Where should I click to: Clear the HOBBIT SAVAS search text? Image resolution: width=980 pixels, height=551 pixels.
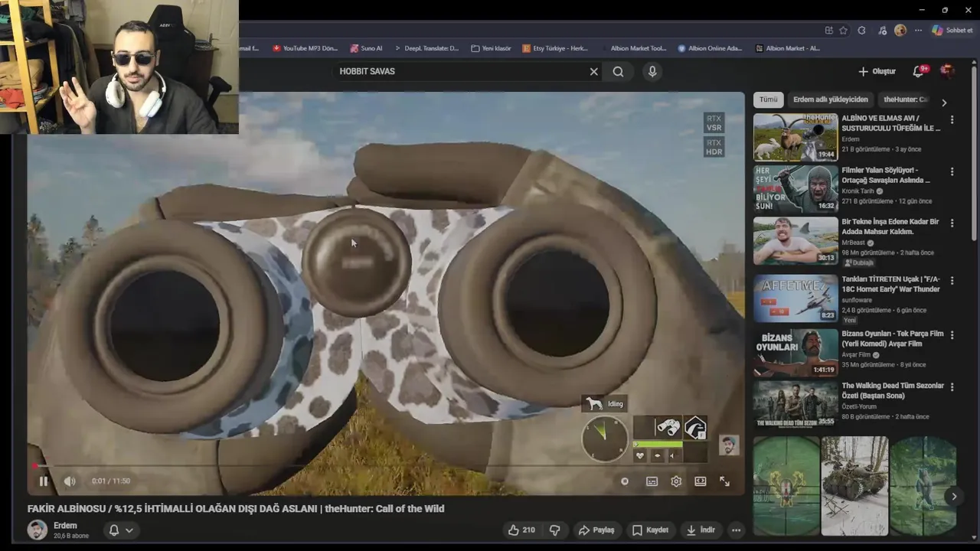(593, 71)
